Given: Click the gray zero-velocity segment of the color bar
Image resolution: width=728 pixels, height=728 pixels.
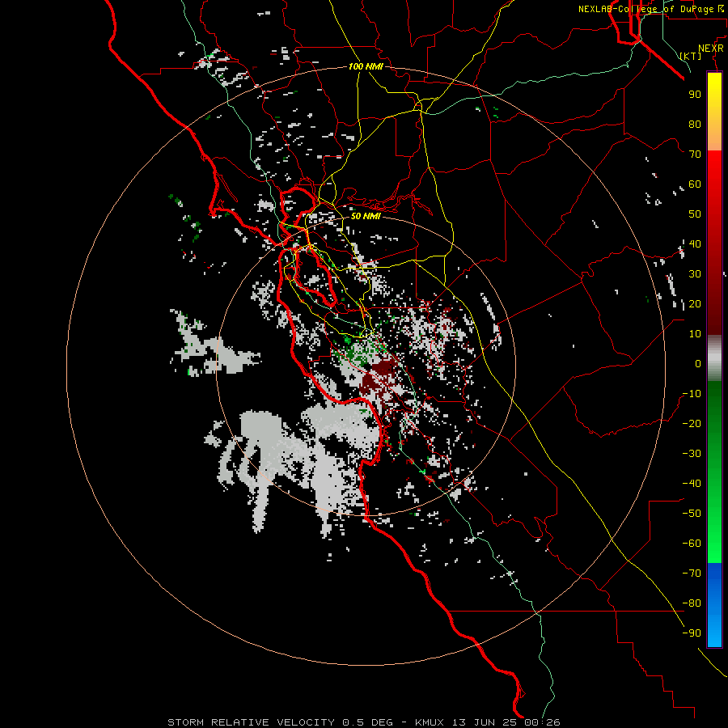Looking at the screenshot, I should (714, 358).
